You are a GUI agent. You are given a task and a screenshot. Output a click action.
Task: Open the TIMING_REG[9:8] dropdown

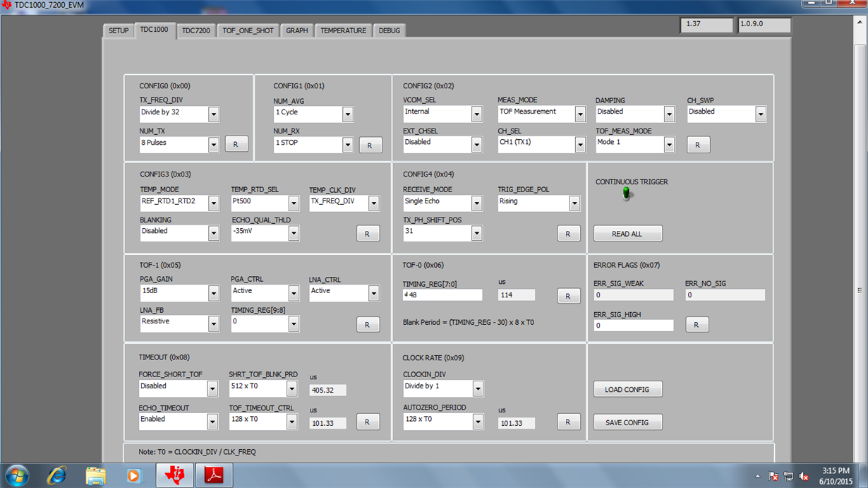point(294,323)
